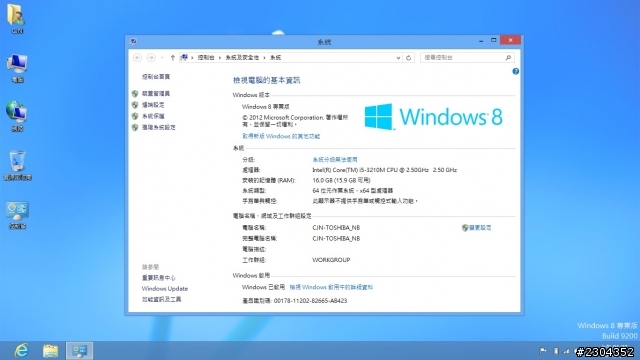Viewport: 640px width, 360px height.
Task: Select the 網路 (Network) desktop icon
Action: [17, 116]
